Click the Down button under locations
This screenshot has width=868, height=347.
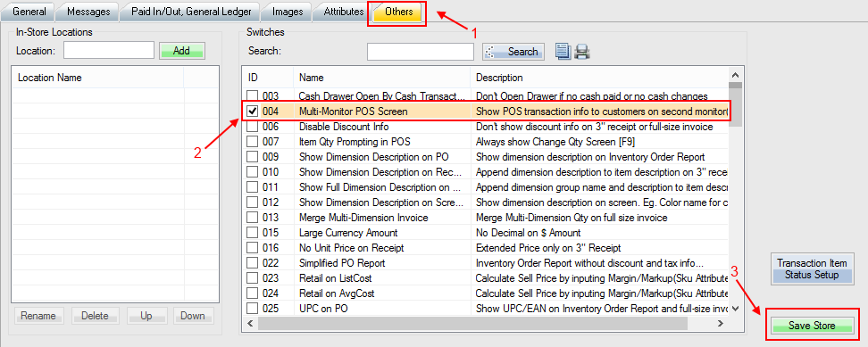tap(192, 316)
